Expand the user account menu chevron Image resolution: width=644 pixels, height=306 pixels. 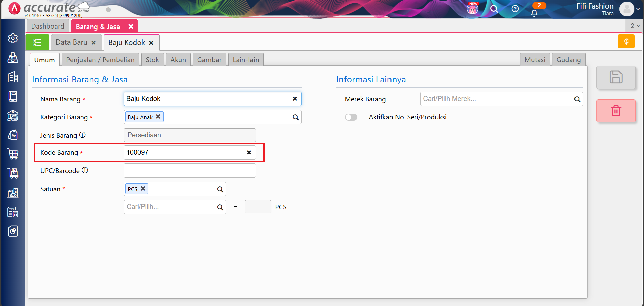(x=638, y=9)
